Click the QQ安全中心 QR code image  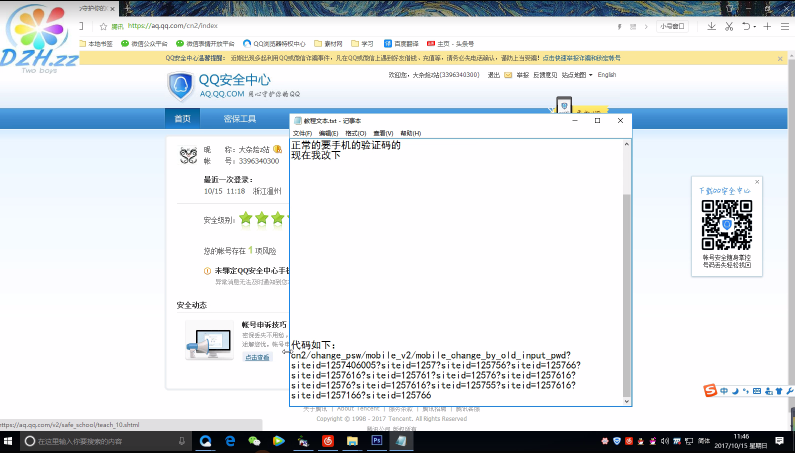[x=727, y=225]
